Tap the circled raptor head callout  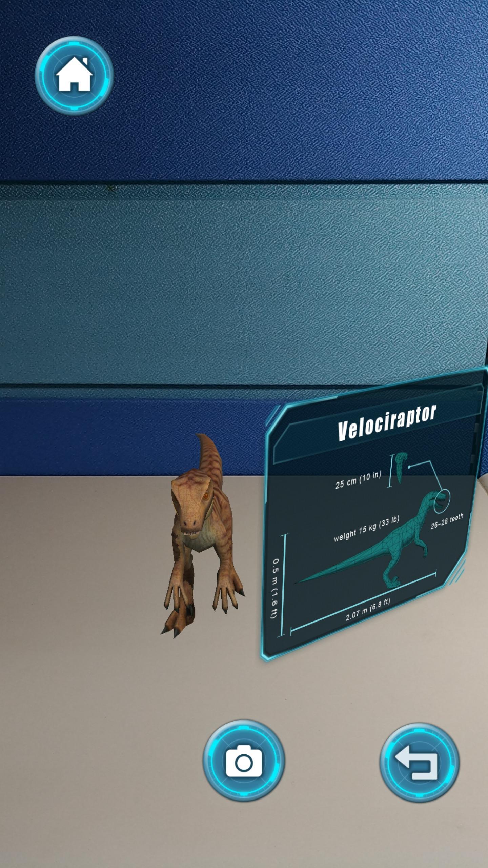[x=442, y=501]
